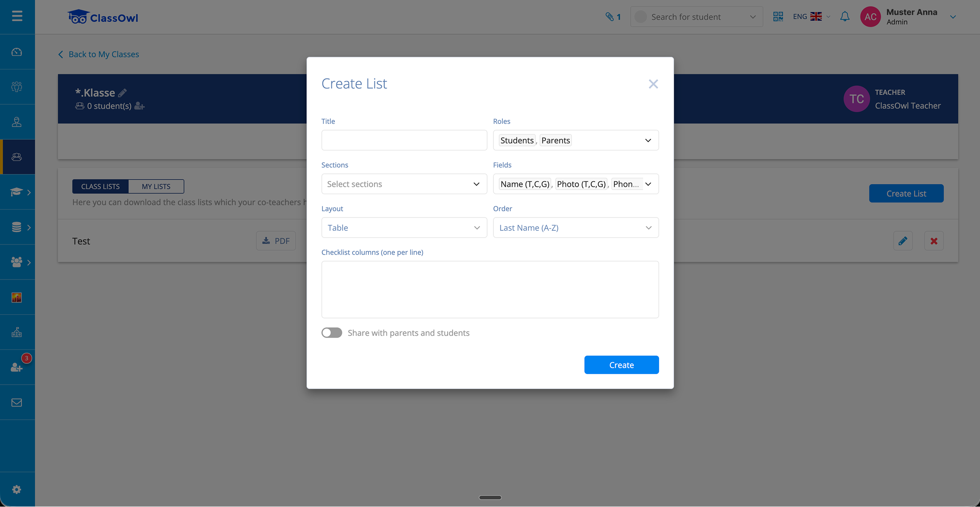This screenshot has height=507, width=980.
Task: Click the TC teacher avatar
Action: click(x=857, y=99)
